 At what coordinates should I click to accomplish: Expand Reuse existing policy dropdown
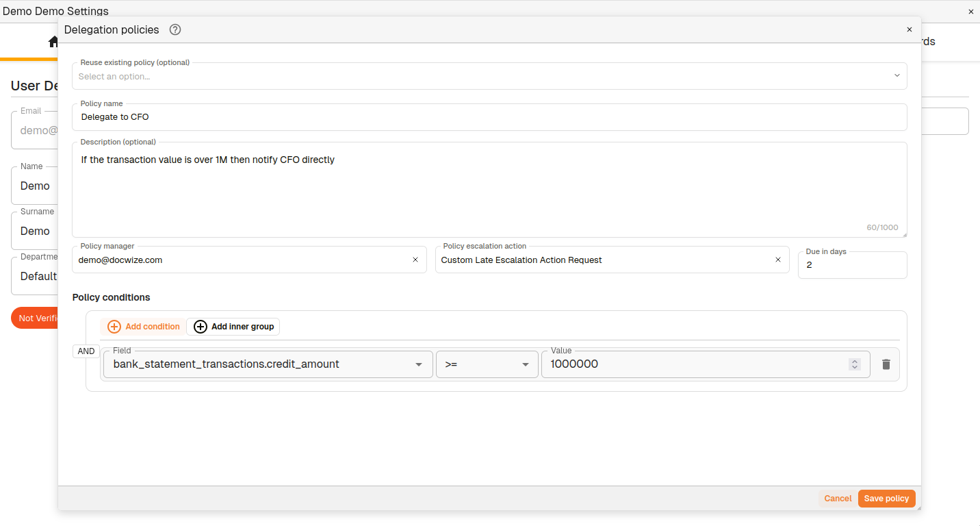[897, 76]
